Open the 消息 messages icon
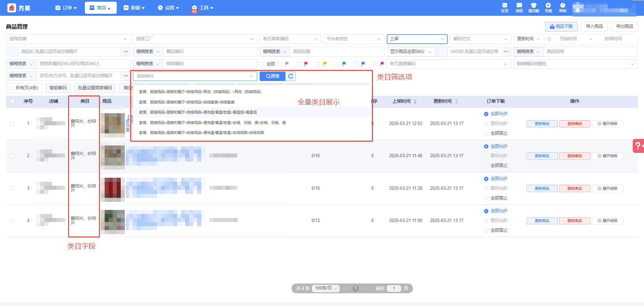This screenshot has height=306, width=644. 519,7
